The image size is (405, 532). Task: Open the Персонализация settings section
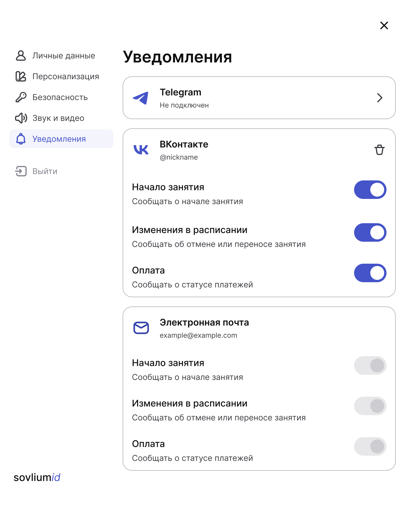(x=65, y=77)
